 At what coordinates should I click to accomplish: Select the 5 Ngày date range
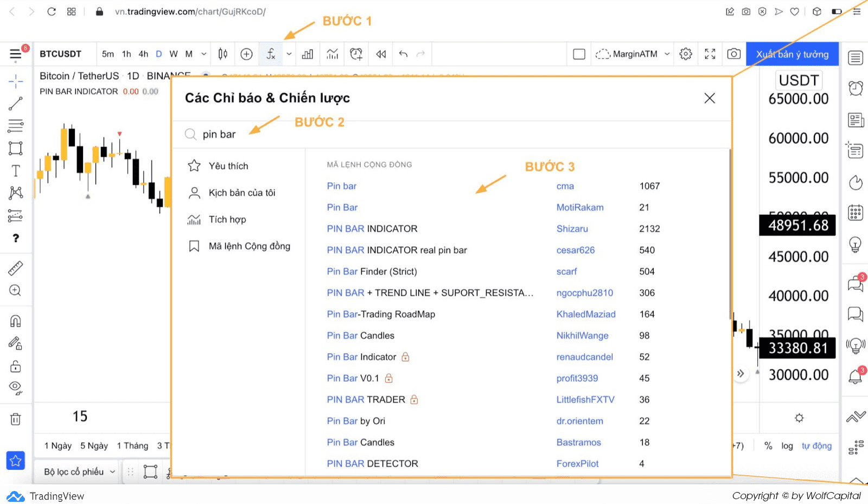pos(94,445)
